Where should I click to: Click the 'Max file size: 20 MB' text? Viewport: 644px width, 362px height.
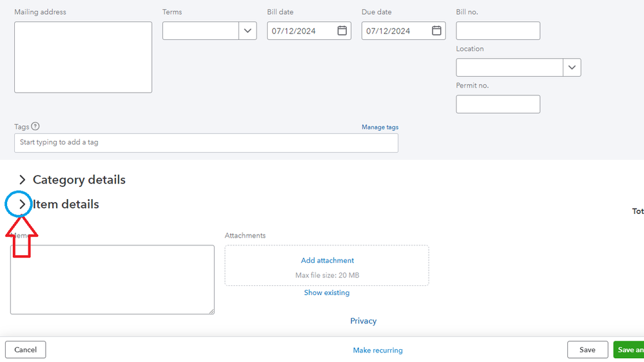pos(327,275)
